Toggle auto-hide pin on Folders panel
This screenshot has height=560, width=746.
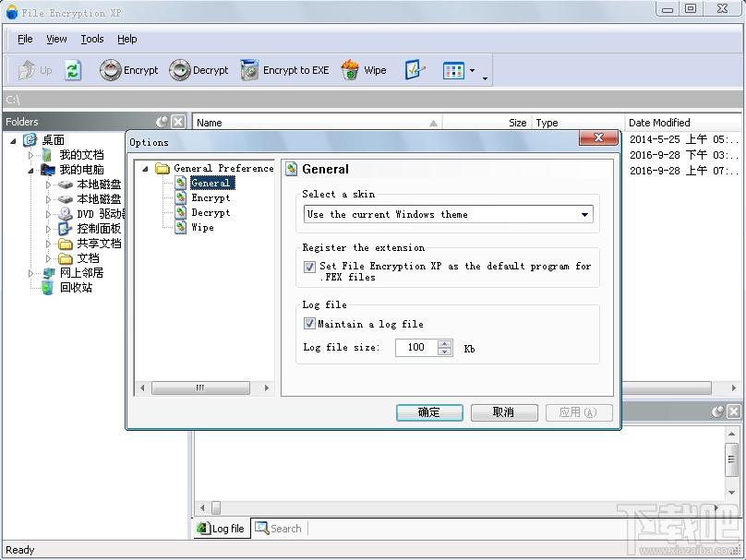[162, 122]
